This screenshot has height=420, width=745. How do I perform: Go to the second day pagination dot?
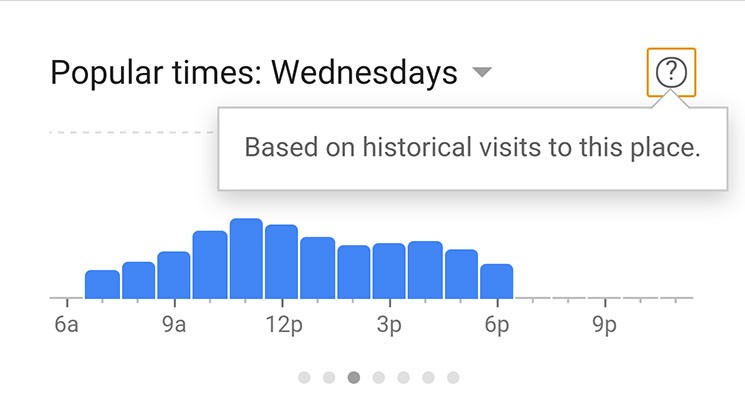coord(329,378)
